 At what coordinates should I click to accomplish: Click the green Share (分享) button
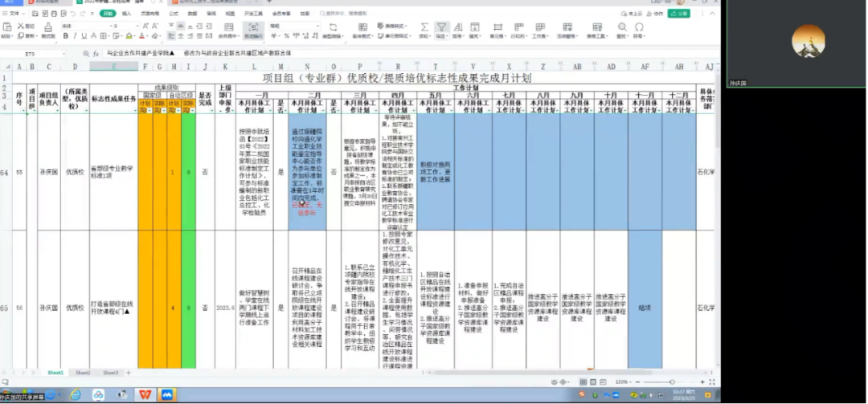click(679, 14)
